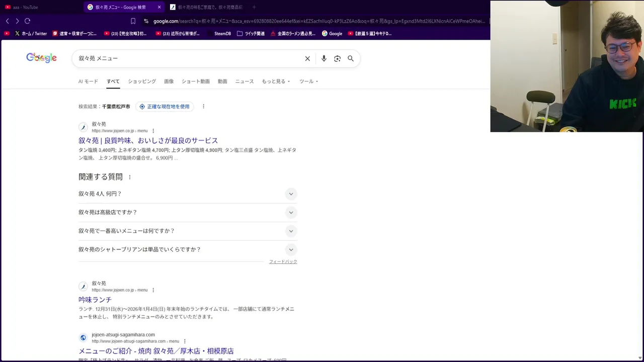Click the 千葉県松戸市 location text
Viewport: 644px width, 362px height.
pos(116,107)
